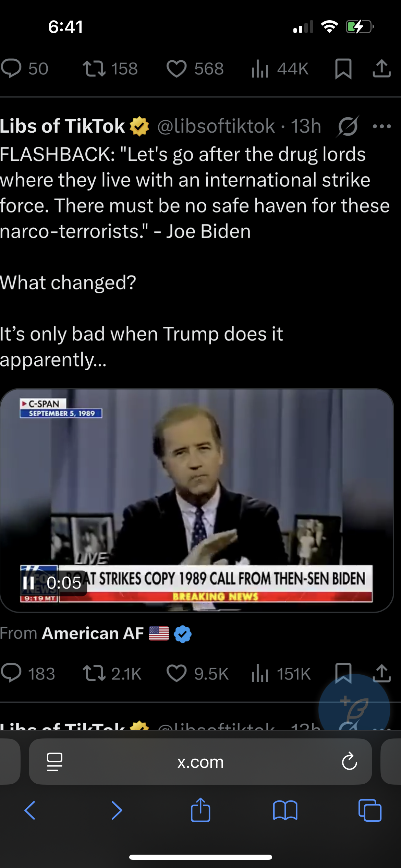Bookmark the top post with 44K views
The height and width of the screenshot is (868, 401).
343,69
